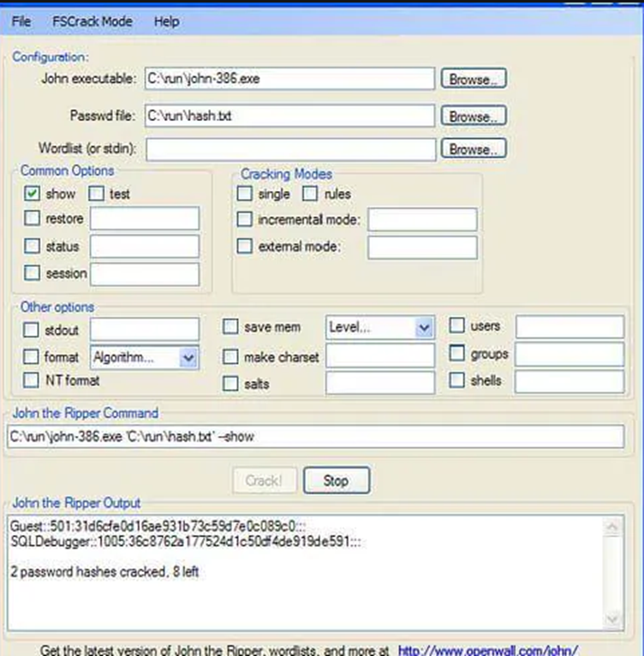Enable the salts checkbox
Image resolution: width=644 pixels, height=656 pixels.
(230, 383)
